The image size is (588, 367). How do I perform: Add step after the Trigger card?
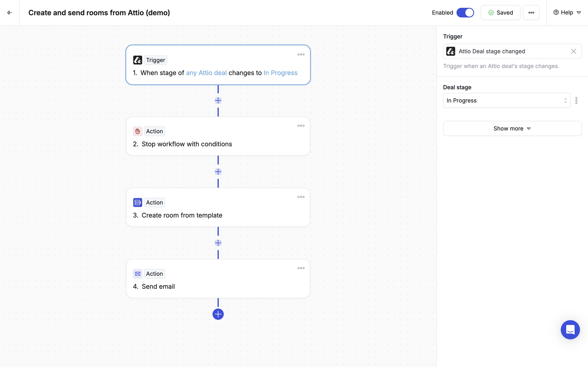tap(218, 100)
